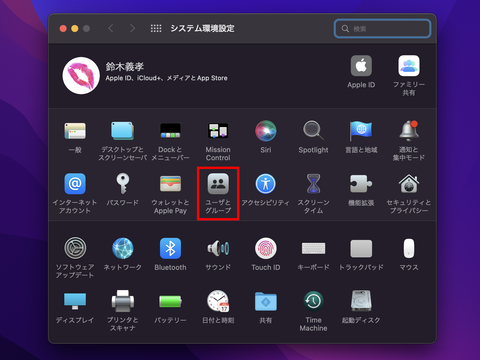Open ウォレットとApple Pay preferences

coord(170,184)
